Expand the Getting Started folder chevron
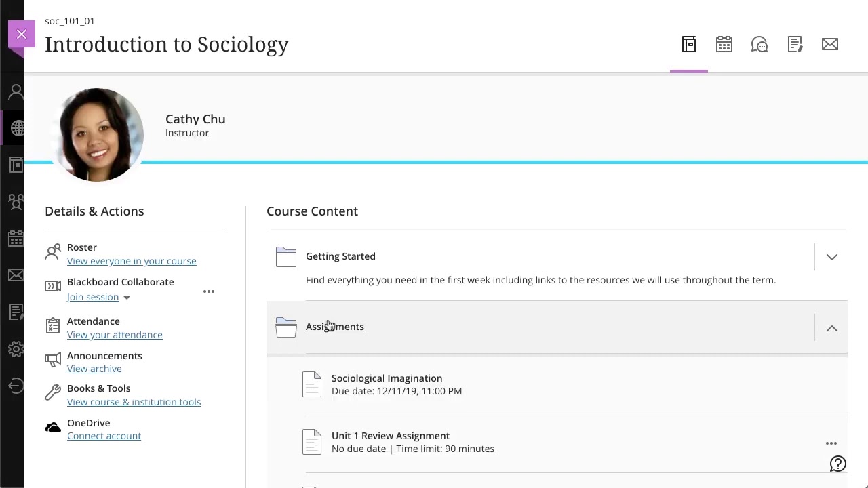 click(832, 257)
